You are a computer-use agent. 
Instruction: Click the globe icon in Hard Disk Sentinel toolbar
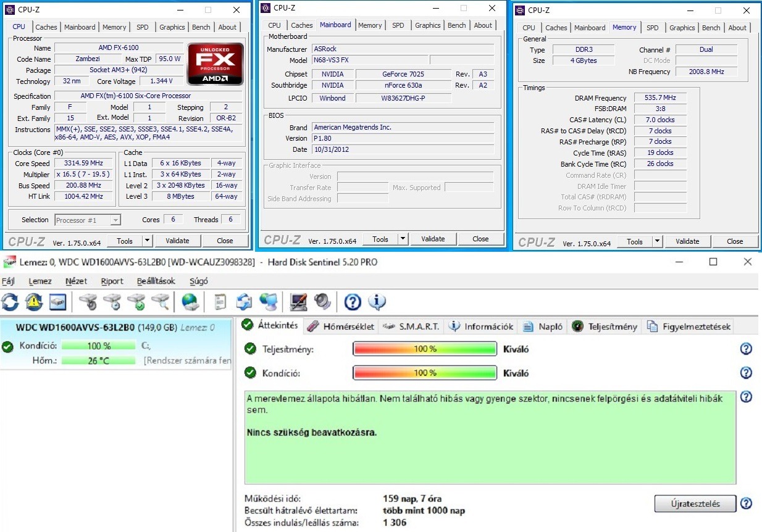[x=190, y=302]
